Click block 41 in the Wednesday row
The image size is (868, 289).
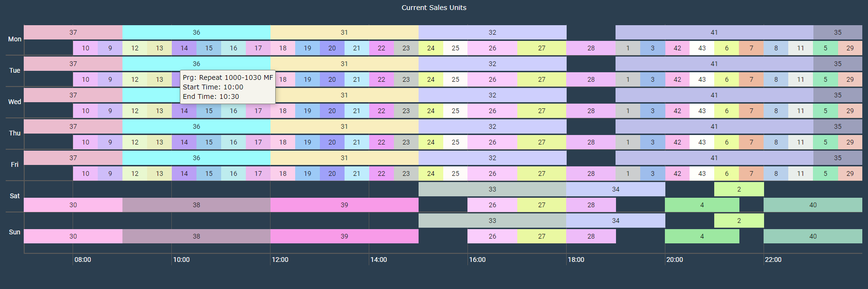[x=714, y=95]
